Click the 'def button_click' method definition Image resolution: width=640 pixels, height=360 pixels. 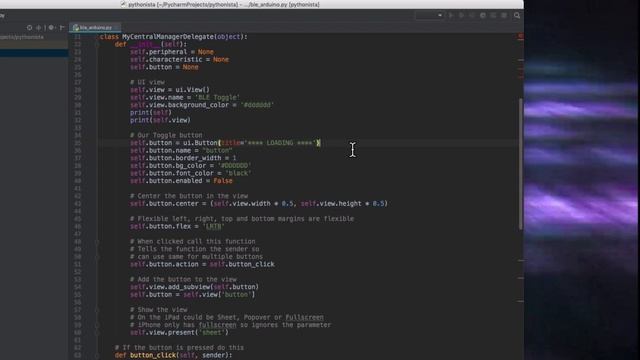coord(173,356)
